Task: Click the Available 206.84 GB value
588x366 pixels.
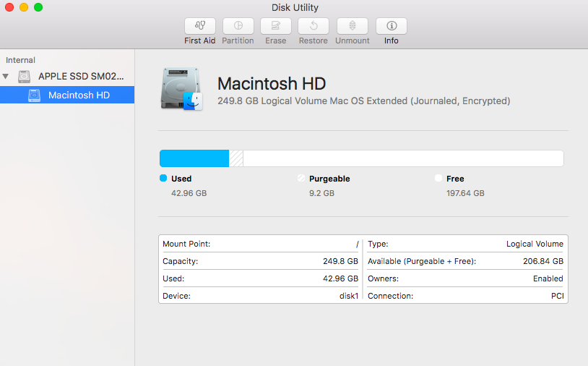Action: pos(543,261)
